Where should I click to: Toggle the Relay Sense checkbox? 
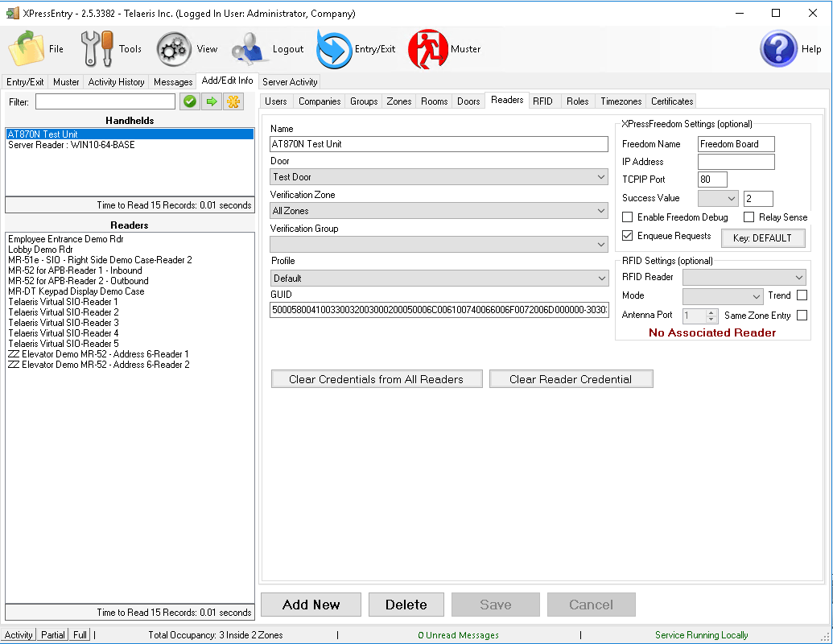[x=749, y=217]
